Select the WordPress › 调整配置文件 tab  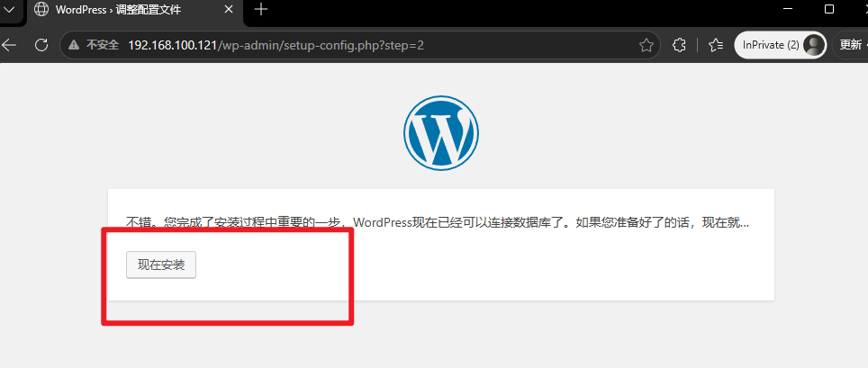[x=133, y=10]
